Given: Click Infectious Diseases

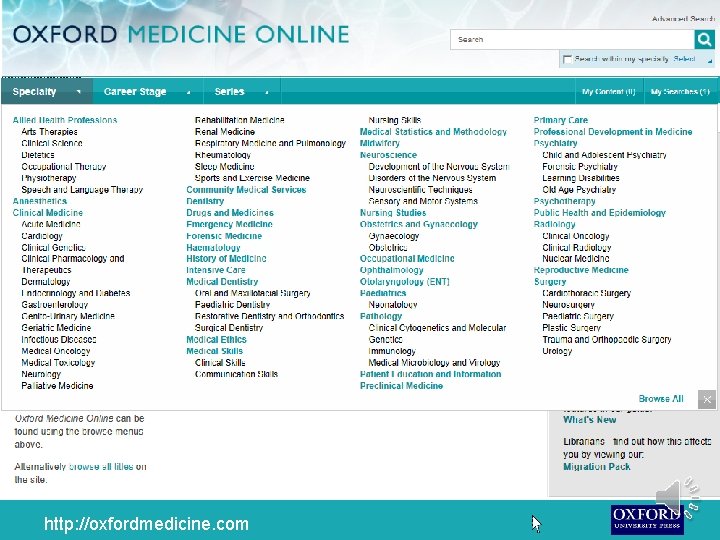Looking at the screenshot, I should pos(59,339).
